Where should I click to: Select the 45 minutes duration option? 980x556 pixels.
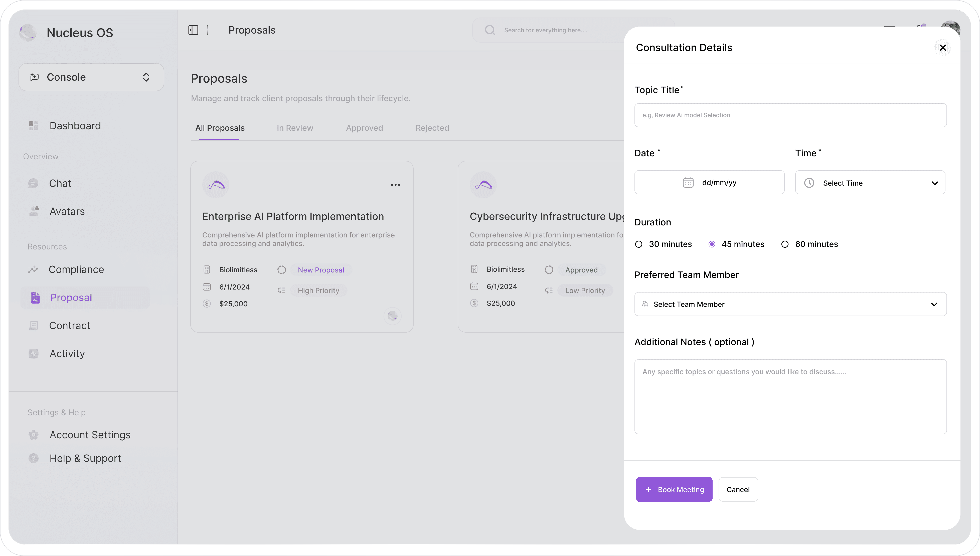712,244
